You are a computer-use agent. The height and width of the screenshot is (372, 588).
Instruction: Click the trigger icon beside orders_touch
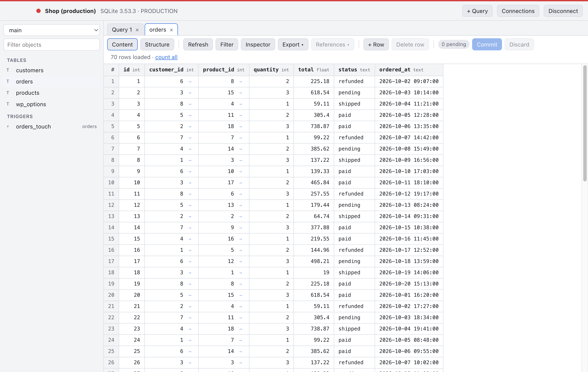click(x=8, y=126)
